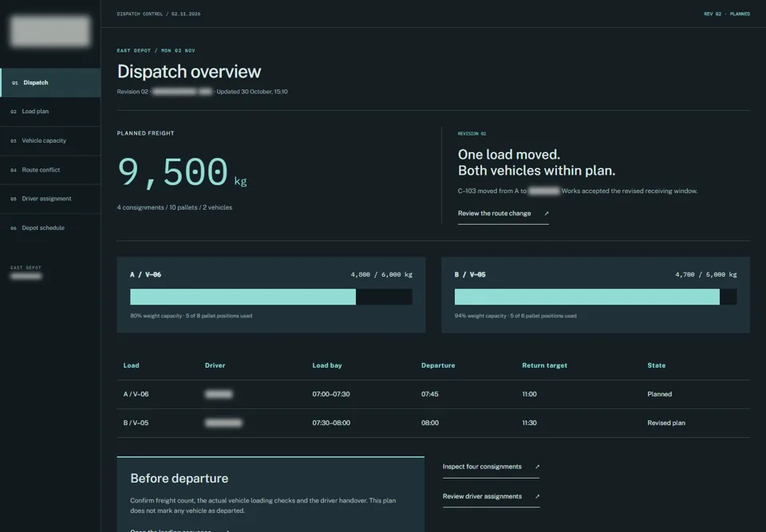
Task: Select the B / V-05 card title
Action: (x=470, y=274)
